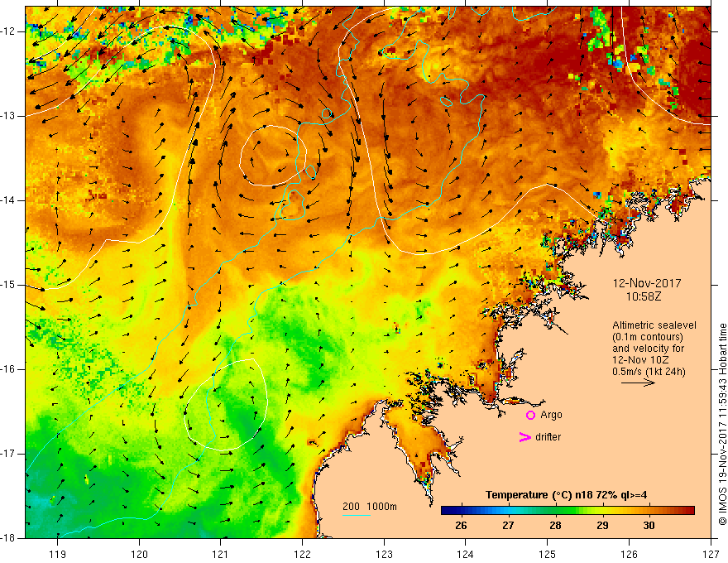Select the time text 10:58Z
The width and height of the screenshot is (728, 563).
tap(643, 296)
